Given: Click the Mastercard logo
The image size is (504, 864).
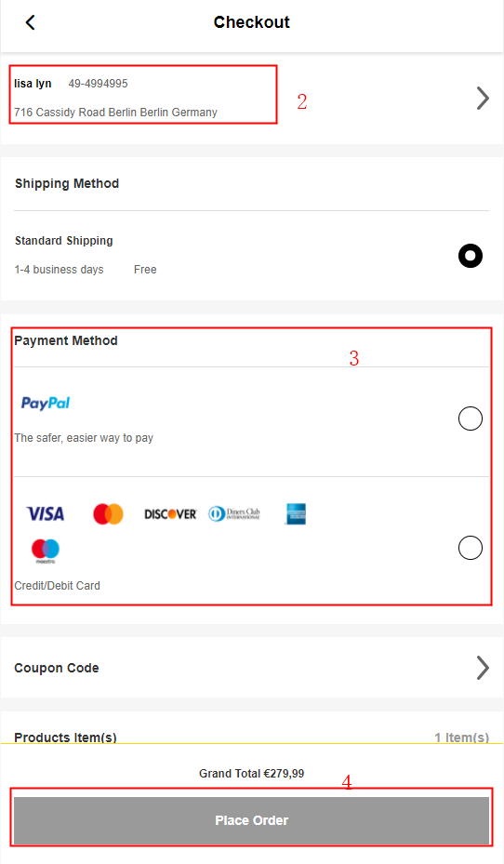Looking at the screenshot, I should pyautogui.click(x=108, y=514).
